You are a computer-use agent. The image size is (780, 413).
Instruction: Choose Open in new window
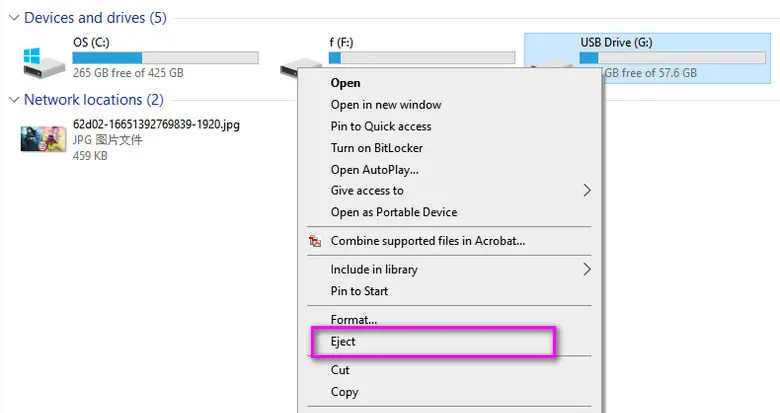coord(386,104)
